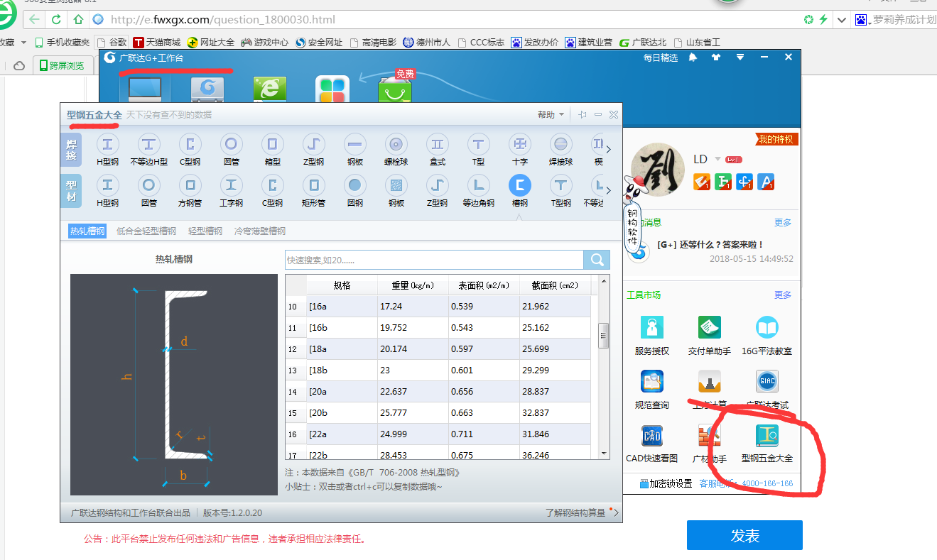This screenshot has height=560, width=937.
Task: Switch to the 热轧槽钢 tab
Action: [x=87, y=231]
